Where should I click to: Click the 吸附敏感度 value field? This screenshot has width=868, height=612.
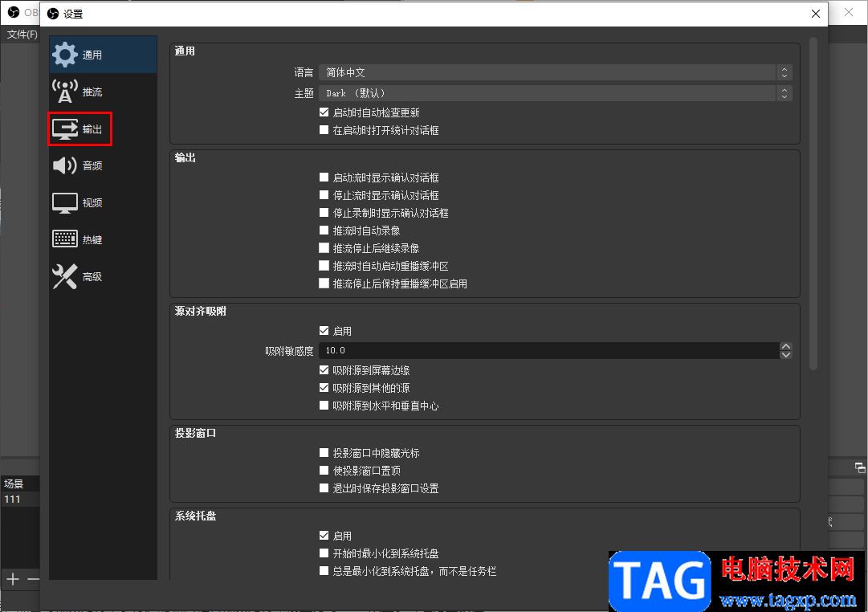tap(549, 351)
